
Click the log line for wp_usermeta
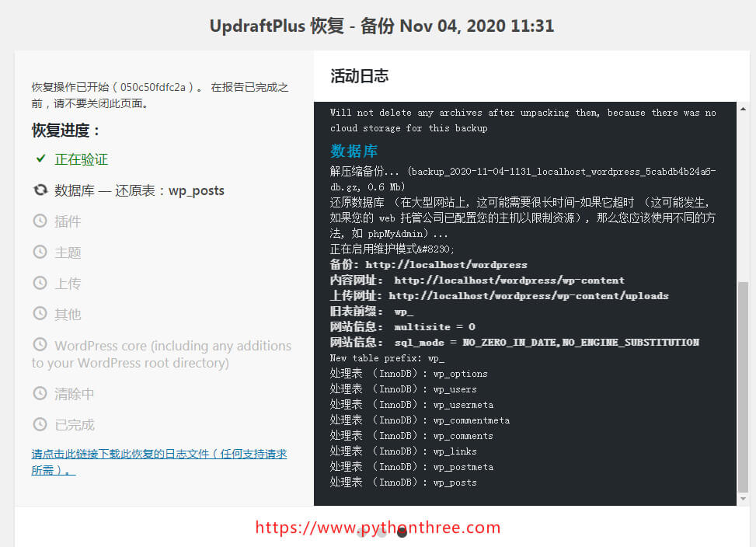pos(412,404)
